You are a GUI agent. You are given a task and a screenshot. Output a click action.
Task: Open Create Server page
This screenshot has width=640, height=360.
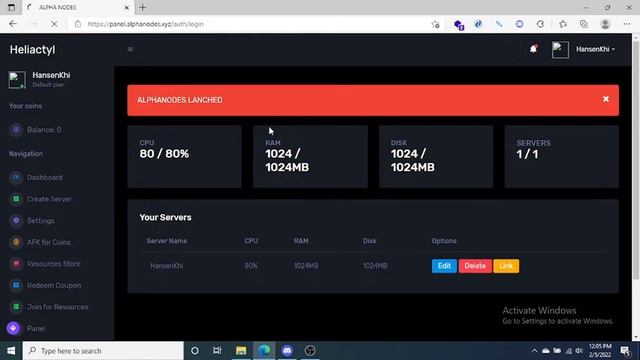coord(49,199)
